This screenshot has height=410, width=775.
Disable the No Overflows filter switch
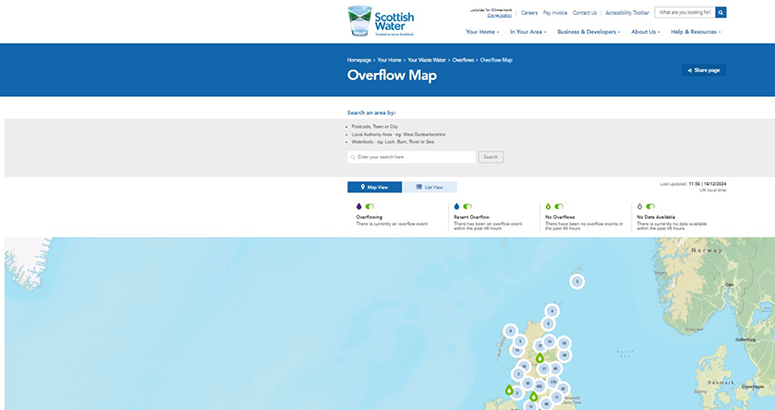(x=559, y=206)
